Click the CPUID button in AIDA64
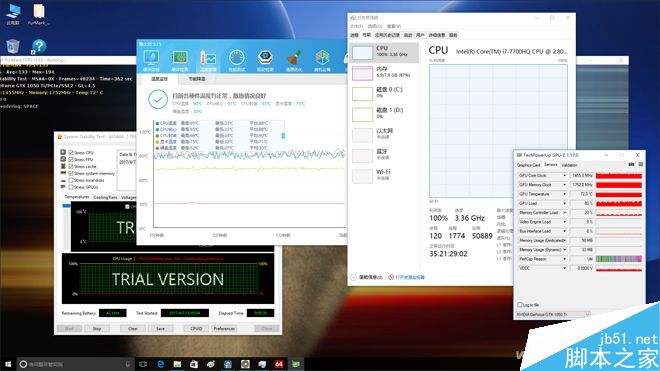Screen dimensions: 660x371 click(x=196, y=328)
